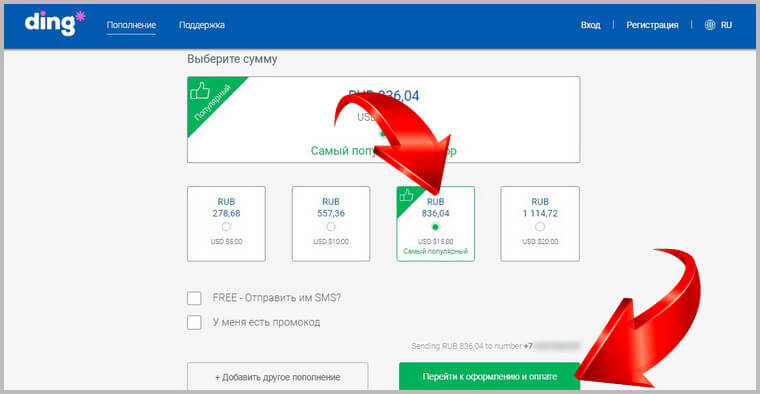The image size is (760, 394).
Task: Select the RUB 278,68 radio button
Action: click(x=226, y=227)
